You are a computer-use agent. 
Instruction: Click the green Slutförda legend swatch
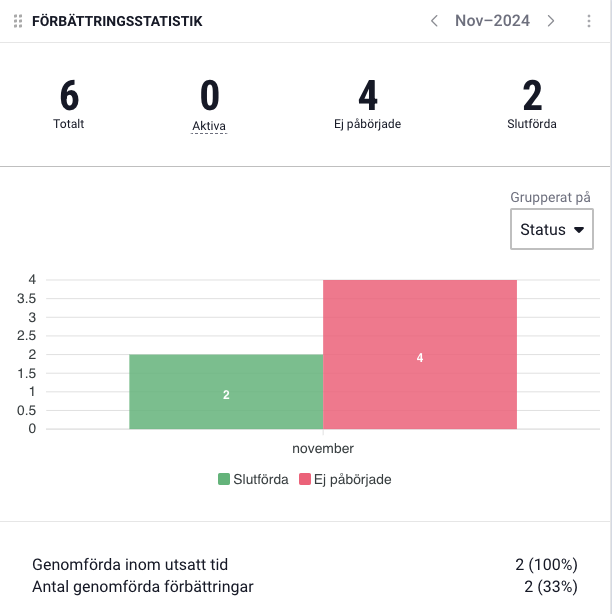(x=224, y=479)
